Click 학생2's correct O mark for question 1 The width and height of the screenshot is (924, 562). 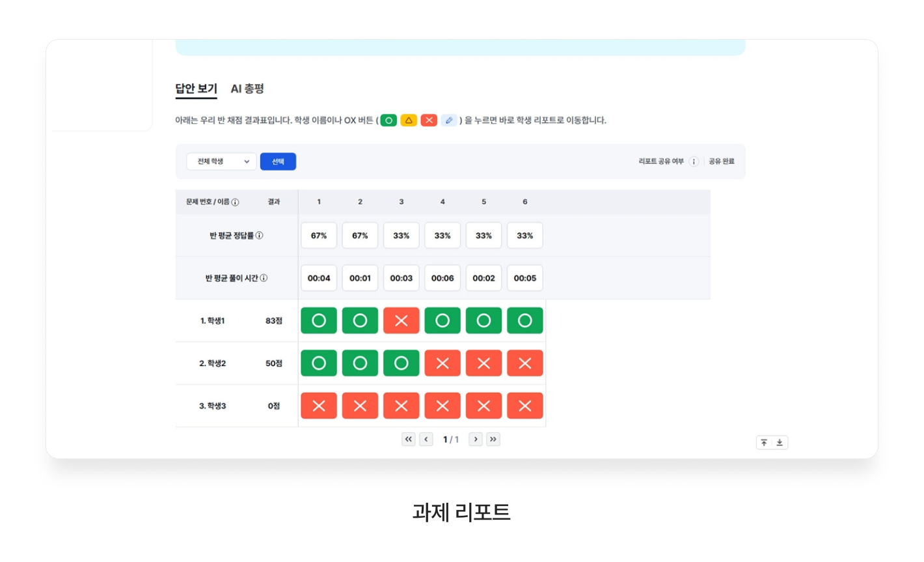click(319, 363)
